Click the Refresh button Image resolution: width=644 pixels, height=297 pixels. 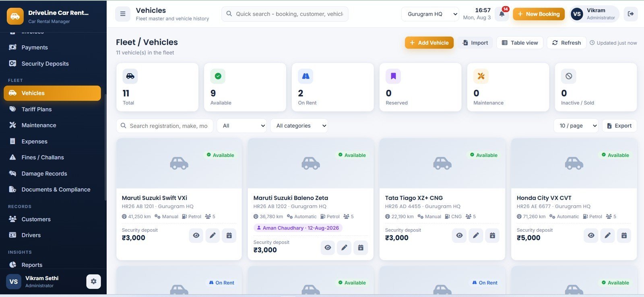(x=566, y=43)
